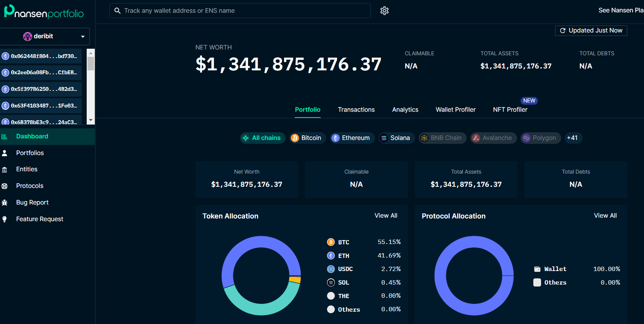Toggle the Solana chain filter
Viewport: 644px width, 324px height.
tap(395, 138)
